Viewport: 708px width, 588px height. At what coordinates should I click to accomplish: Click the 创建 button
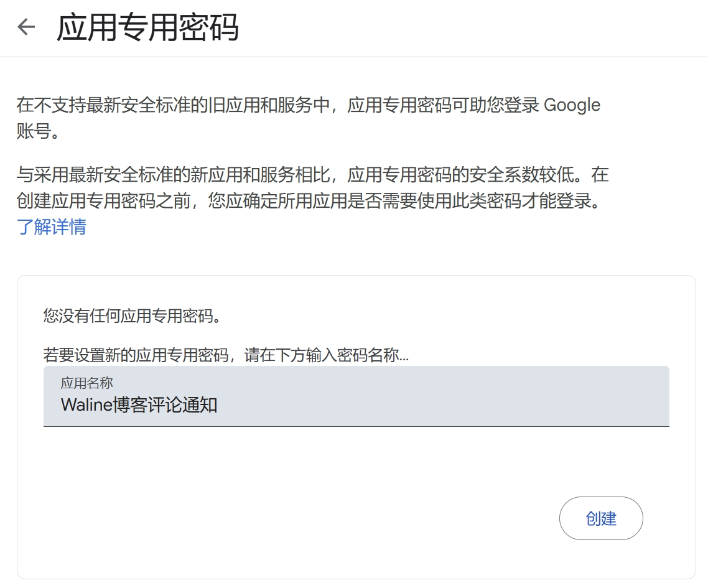tap(601, 518)
